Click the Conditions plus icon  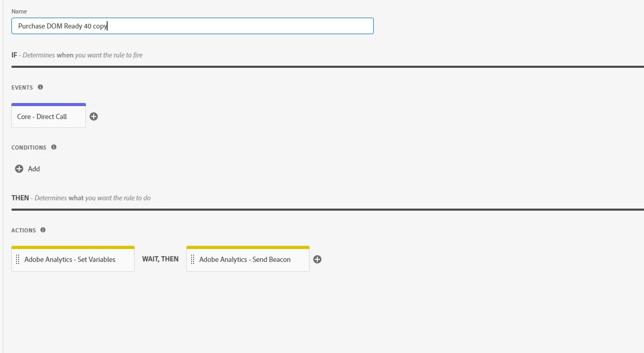[x=19, y=169]
